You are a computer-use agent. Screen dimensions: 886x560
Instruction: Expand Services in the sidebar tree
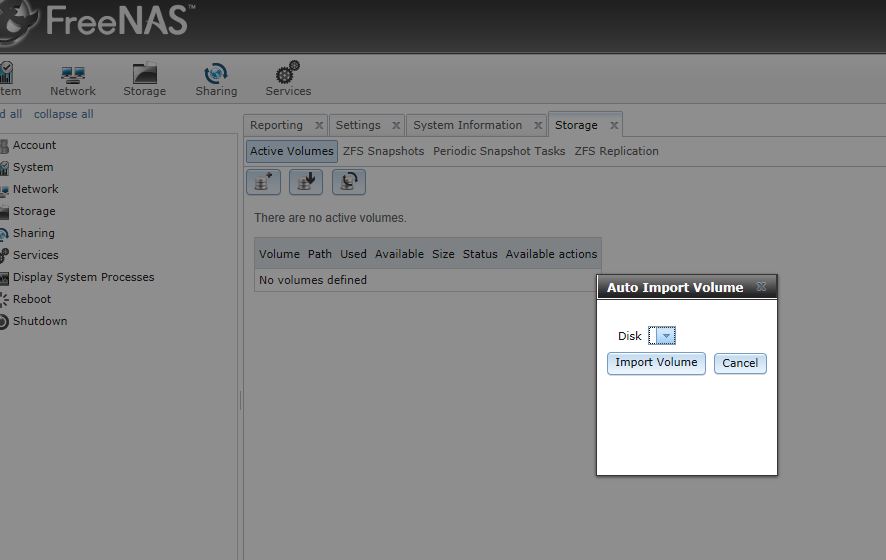click(35, 255)
